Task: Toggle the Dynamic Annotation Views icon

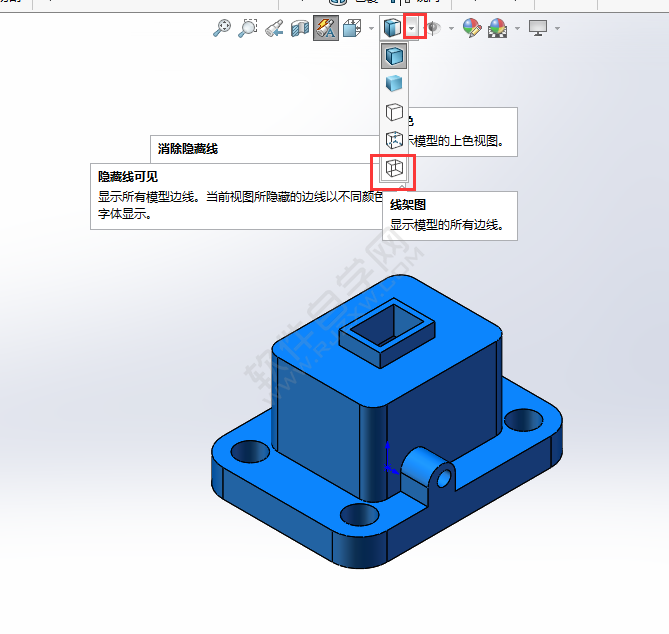Action: (326, 28)
